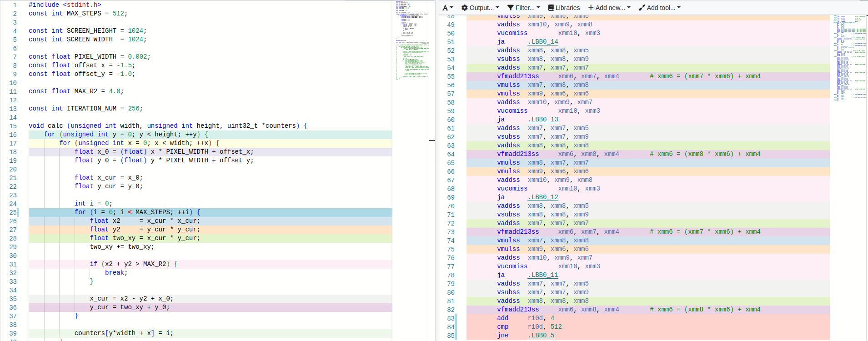Image resolution: width=868 pixels, height=341 pixels.
Task: Follow the .LBB0_5 label link
Action: [x=541, y=336]
